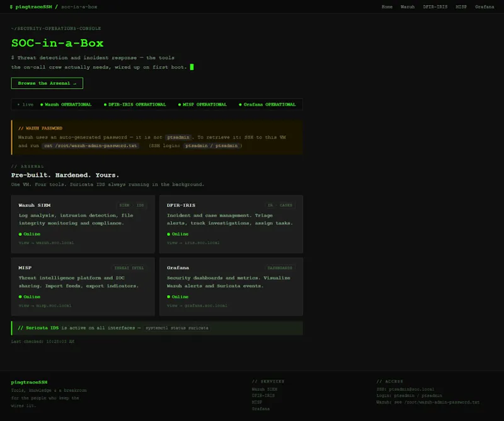
Task: Follow the view grafana.soc.local link
Action: (197, 305)
